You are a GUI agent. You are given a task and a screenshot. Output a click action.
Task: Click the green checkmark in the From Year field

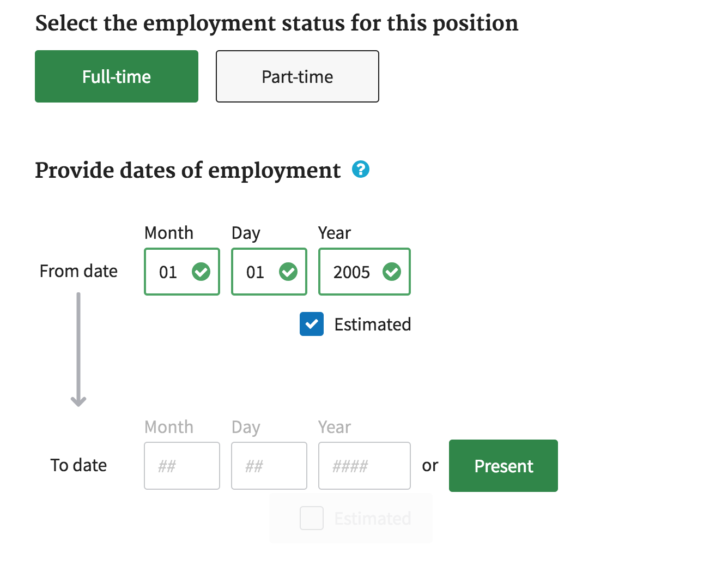[x=392, y=272]
